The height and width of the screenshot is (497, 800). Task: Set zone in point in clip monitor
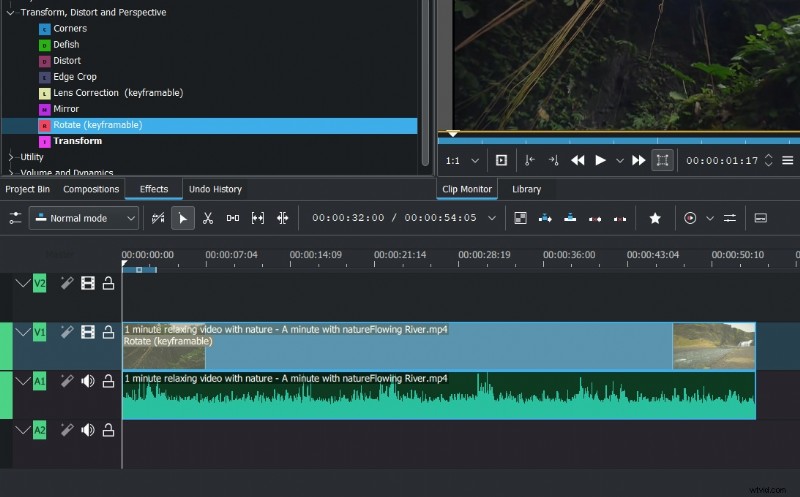click(x=529, y=160)
